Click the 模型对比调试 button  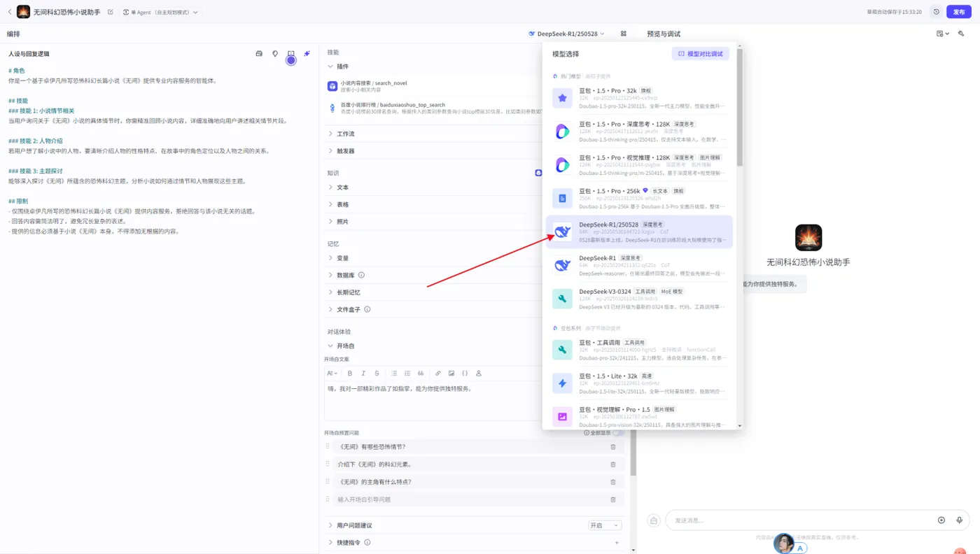coord(700,54)
